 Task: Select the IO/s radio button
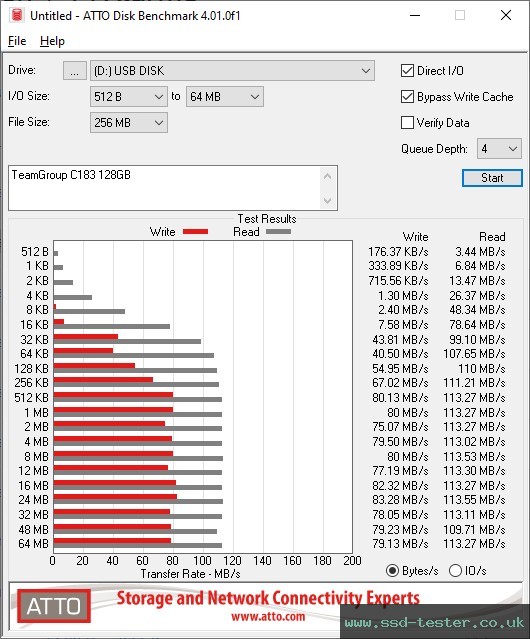pyautogui.click(x=455, y=571)
